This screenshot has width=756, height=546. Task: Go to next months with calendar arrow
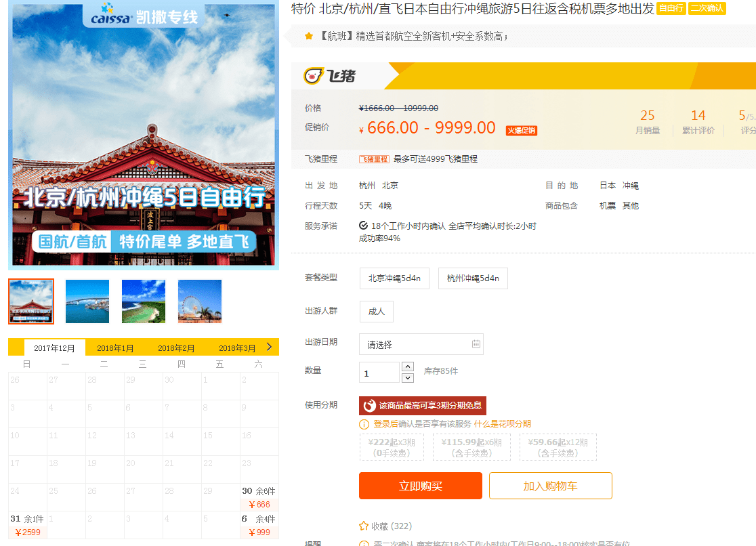pyautogui.click(x=269, y=347)
